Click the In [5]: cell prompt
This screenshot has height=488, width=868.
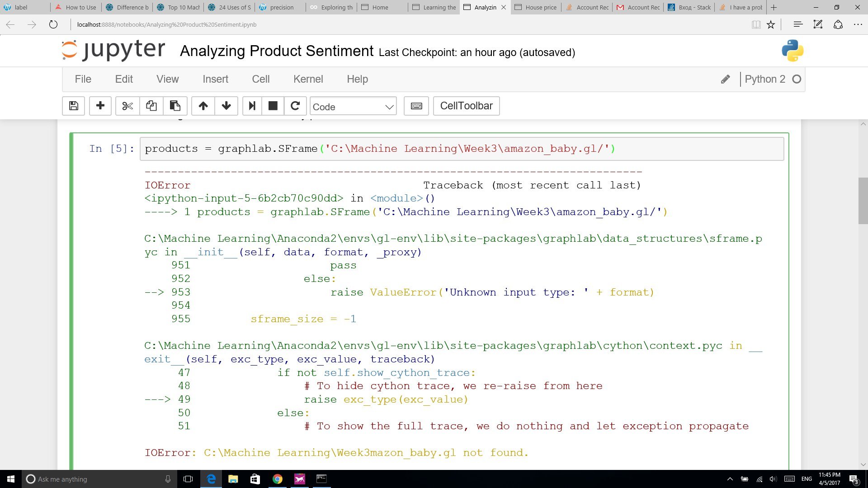[112, 149]
